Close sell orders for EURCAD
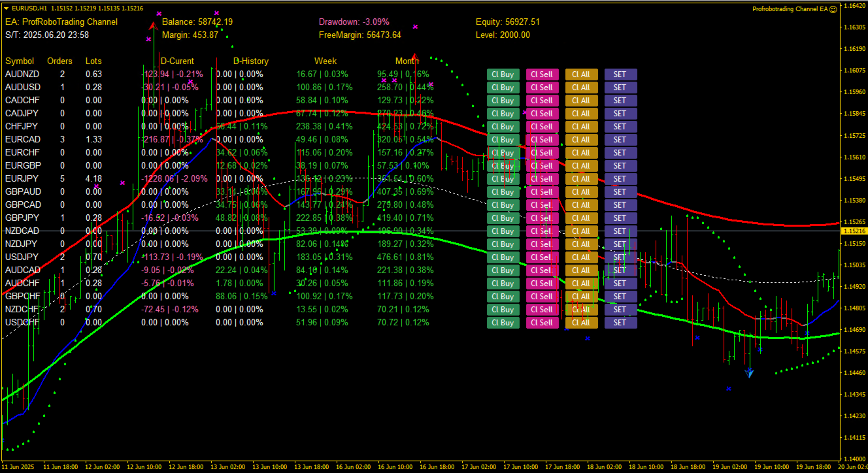Viewport: 868px width, 473px height. coord(542,140)
